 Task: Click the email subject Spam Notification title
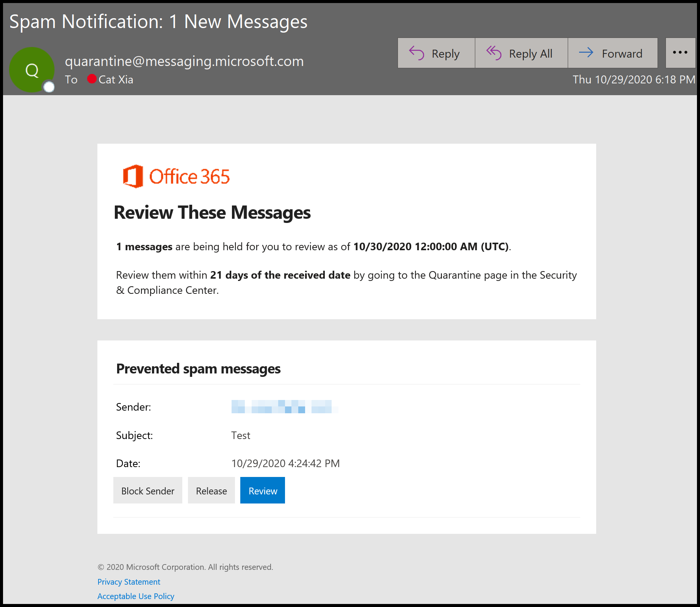coord(158,22)
